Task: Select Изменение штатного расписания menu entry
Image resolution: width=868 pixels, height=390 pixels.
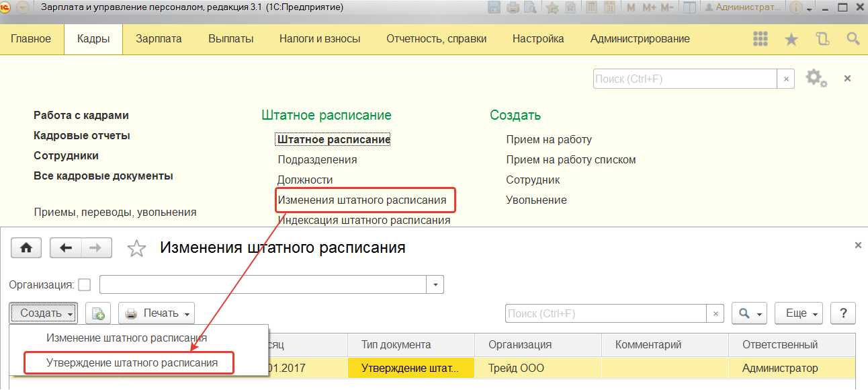Action: click(x=126, y=338)
